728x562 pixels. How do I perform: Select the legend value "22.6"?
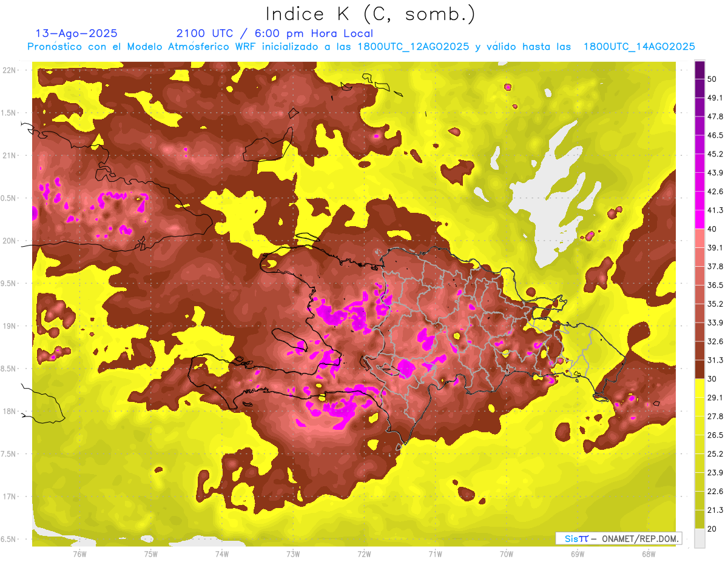click(x=715, y=492)
